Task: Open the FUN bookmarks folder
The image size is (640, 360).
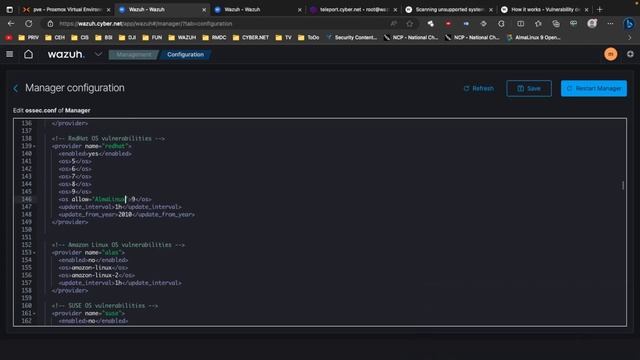Action: click(x=152, y=38)
